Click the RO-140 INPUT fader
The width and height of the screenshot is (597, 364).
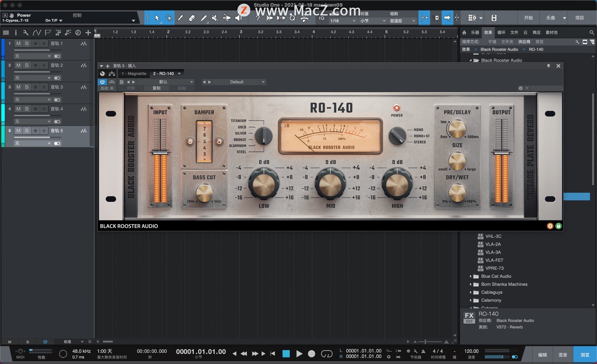160,153
